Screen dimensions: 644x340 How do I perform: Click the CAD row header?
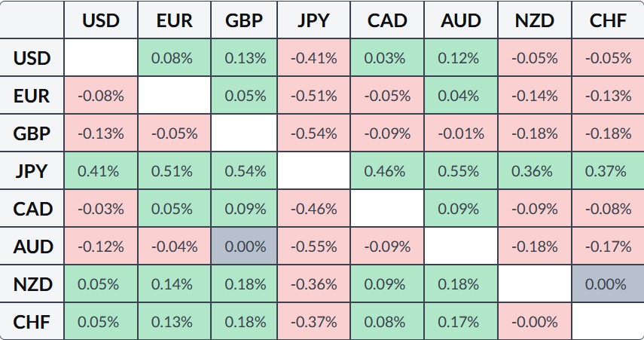[x=32, y=209]
